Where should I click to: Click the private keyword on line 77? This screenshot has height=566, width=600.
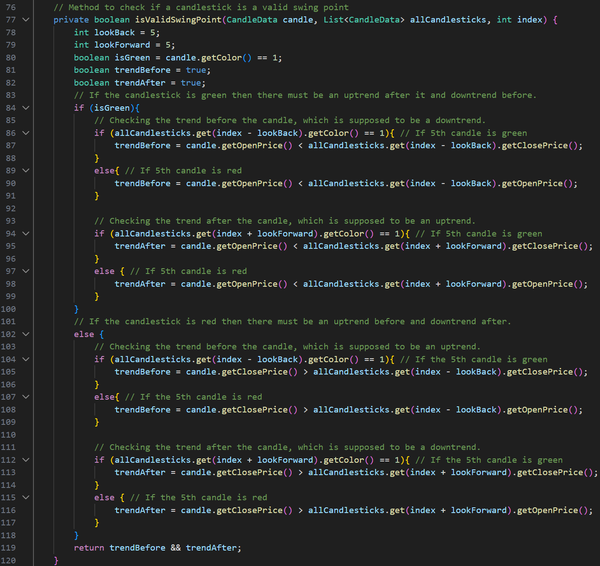(x=73, y=19)
